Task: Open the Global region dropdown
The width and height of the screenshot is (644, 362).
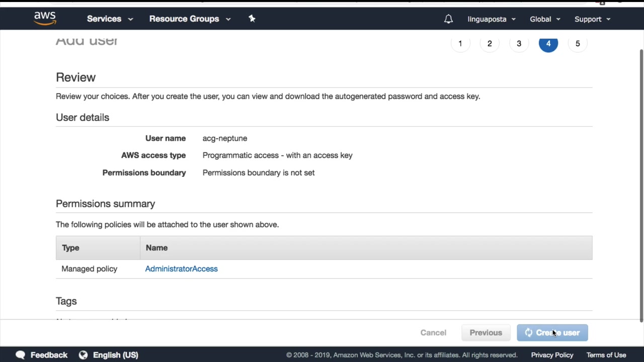Action: coord(545,19)
